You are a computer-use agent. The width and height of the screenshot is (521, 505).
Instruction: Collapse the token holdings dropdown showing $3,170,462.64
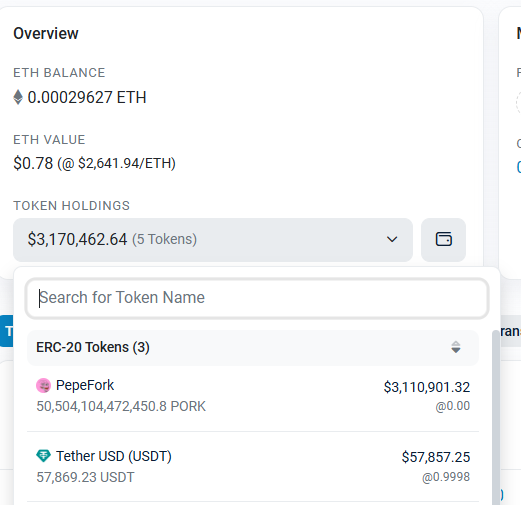tap(213, 240)
